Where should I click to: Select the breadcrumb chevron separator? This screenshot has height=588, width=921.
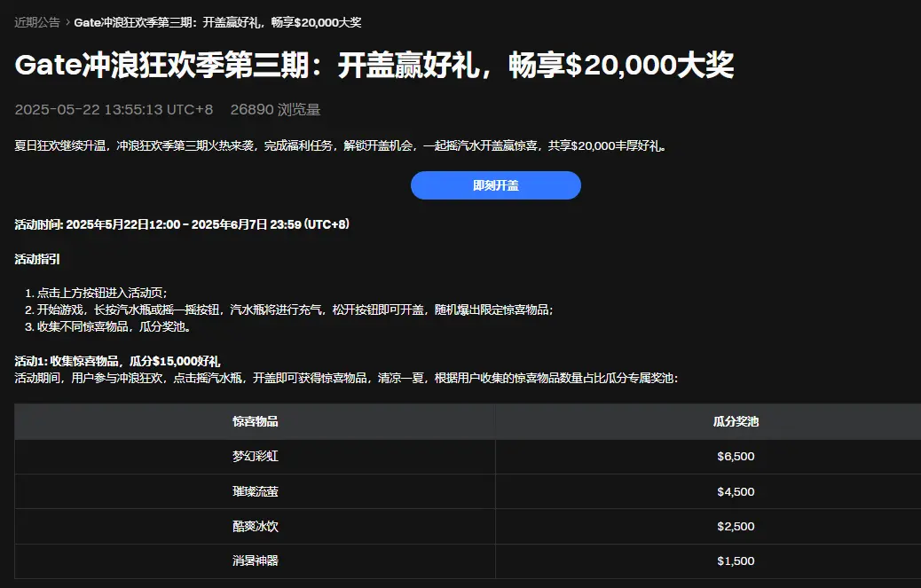(x=67, y=22)
